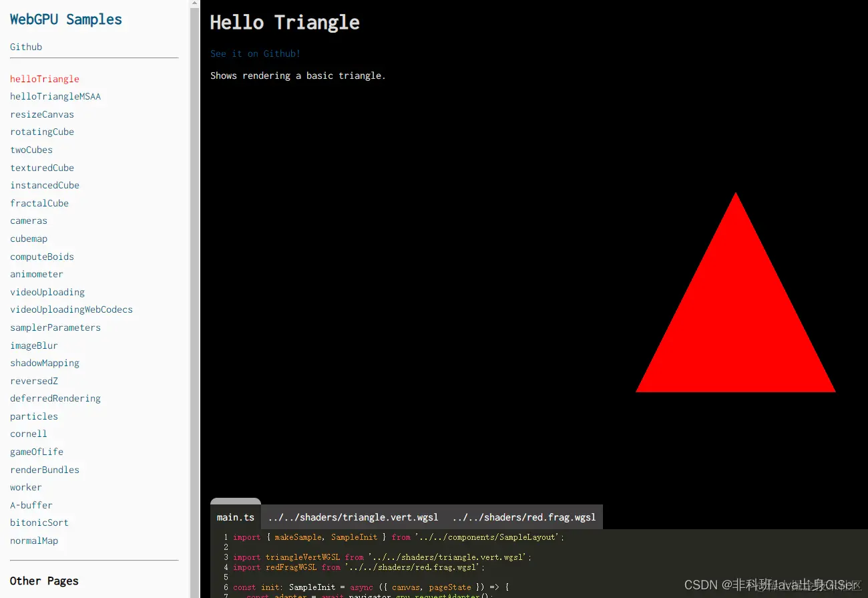Open the animometer sample
Viewport: 868px width, 598px height.
click(37, 274)
